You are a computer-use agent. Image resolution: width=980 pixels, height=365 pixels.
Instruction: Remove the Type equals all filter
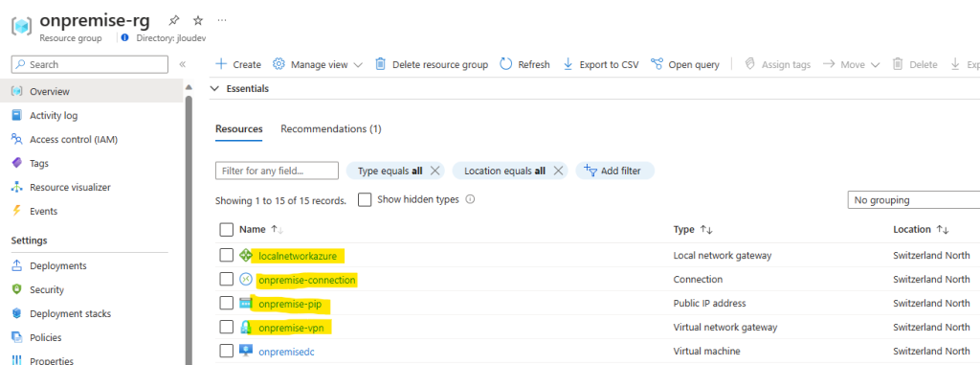click(435, 171)
